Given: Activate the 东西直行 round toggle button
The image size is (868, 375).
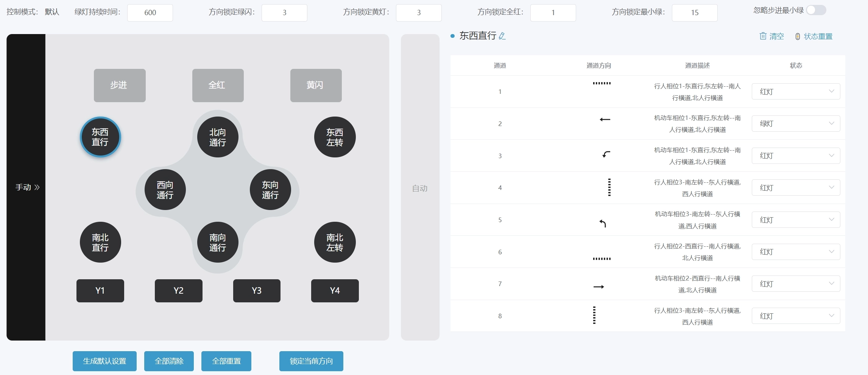Looking at the screenshot, I should [x=100, y=137].
